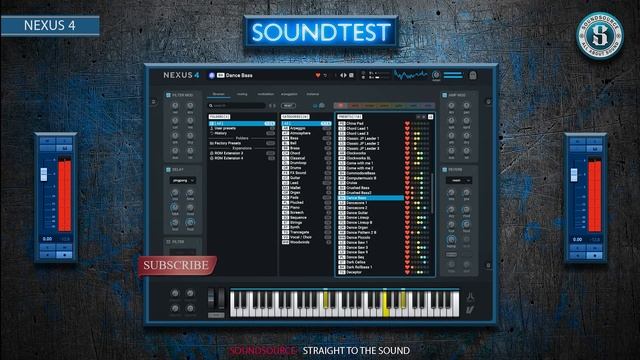640x360 pixels.
Task: Click the red color tag filter
Action: tap(341, 106)
